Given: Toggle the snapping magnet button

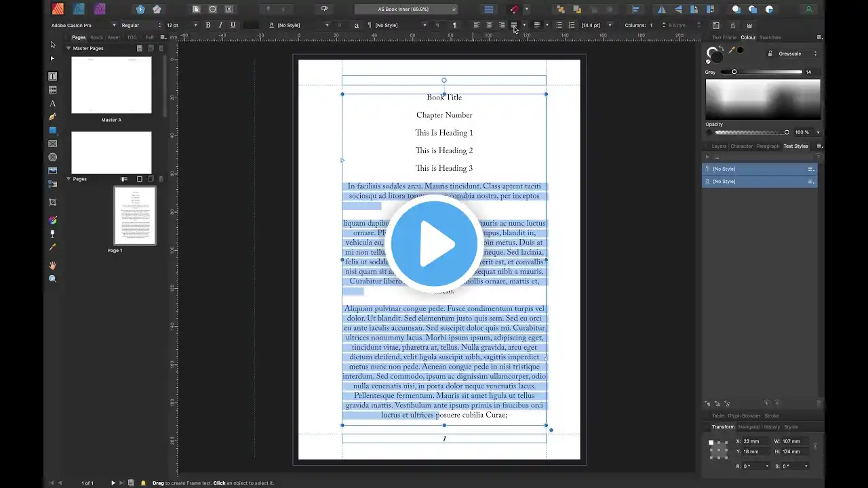Looking at the screenshot, I should [513, 9].
